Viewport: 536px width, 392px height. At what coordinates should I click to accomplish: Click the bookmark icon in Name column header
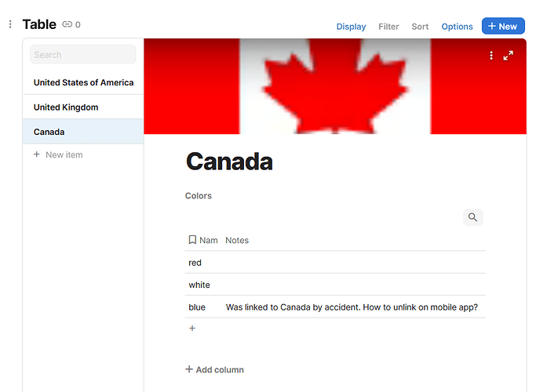[x=192, y=240]
